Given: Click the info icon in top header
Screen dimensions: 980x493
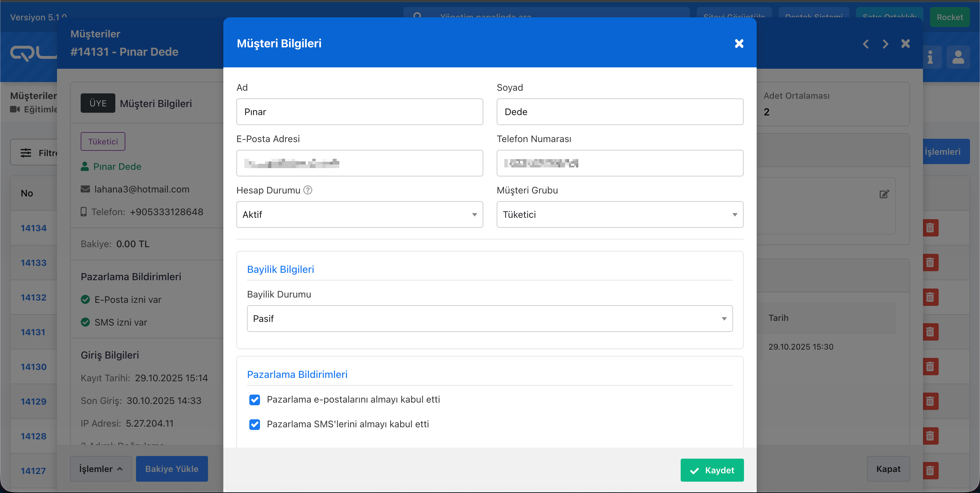Looking at the screenshot, I should pos(930,57).
